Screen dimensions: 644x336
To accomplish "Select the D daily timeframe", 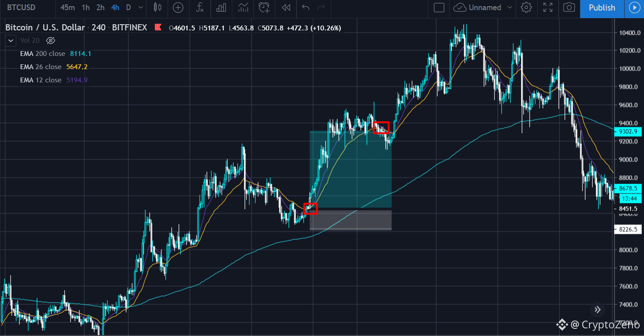I will click(128, 8).
